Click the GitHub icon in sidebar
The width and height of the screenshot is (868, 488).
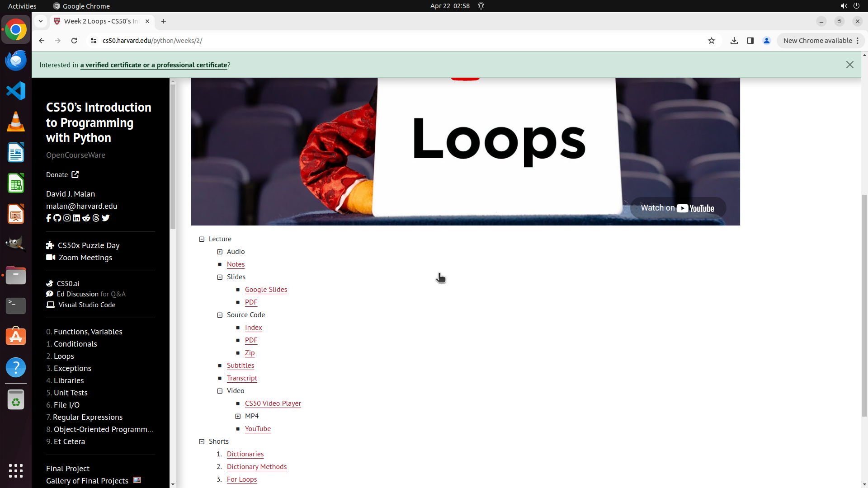57,218
